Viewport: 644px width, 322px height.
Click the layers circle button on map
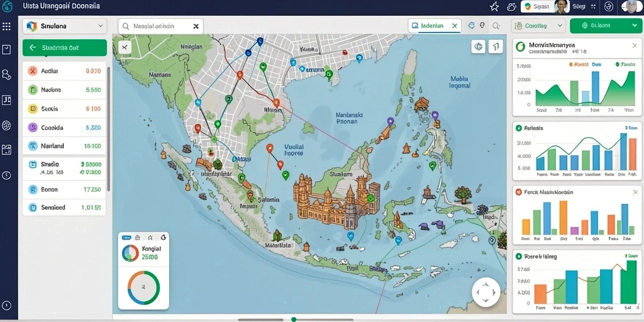[479, 47]
